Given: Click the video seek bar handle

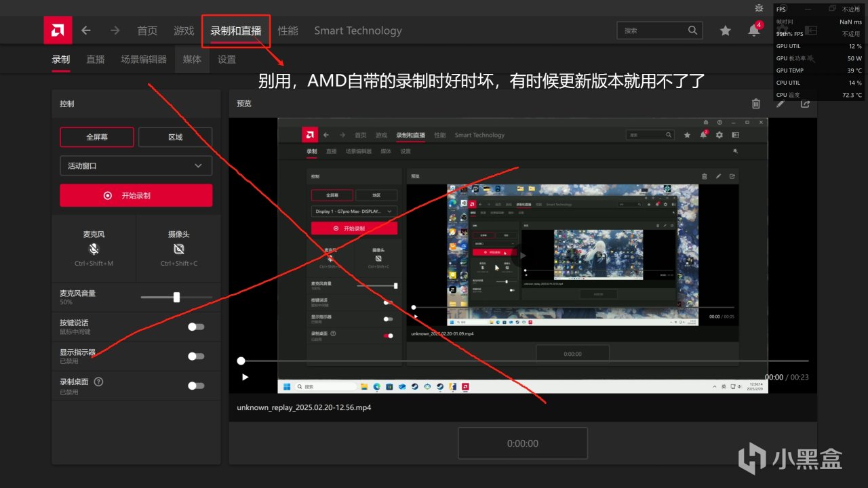Looking at the screenshot, I should click(x=241, y=361).
